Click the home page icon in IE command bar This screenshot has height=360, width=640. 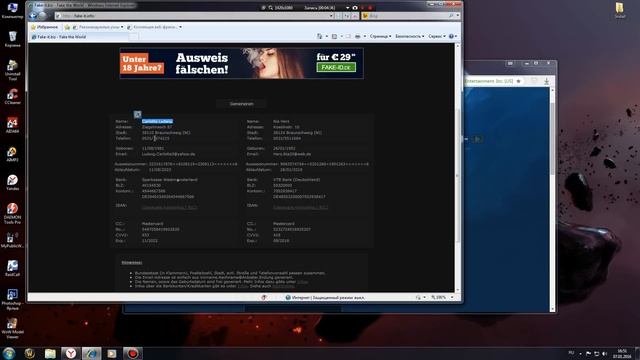pyautogui.click(x=320, y=36)
